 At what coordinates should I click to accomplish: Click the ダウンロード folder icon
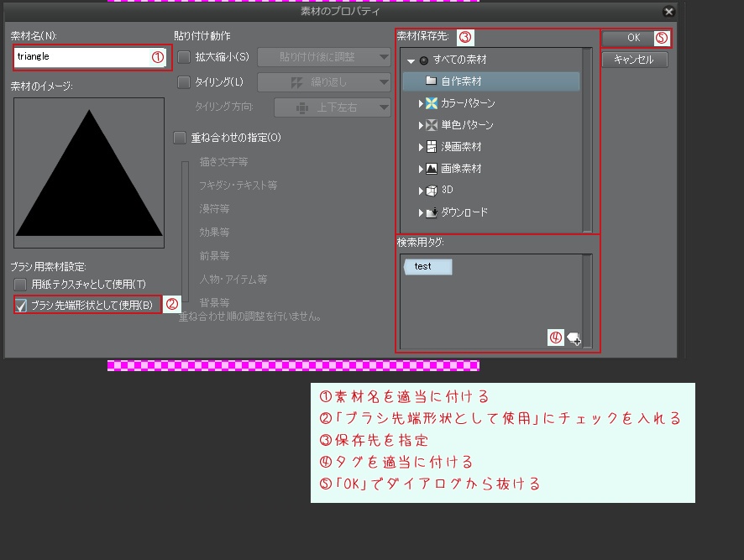click(431, 212)
